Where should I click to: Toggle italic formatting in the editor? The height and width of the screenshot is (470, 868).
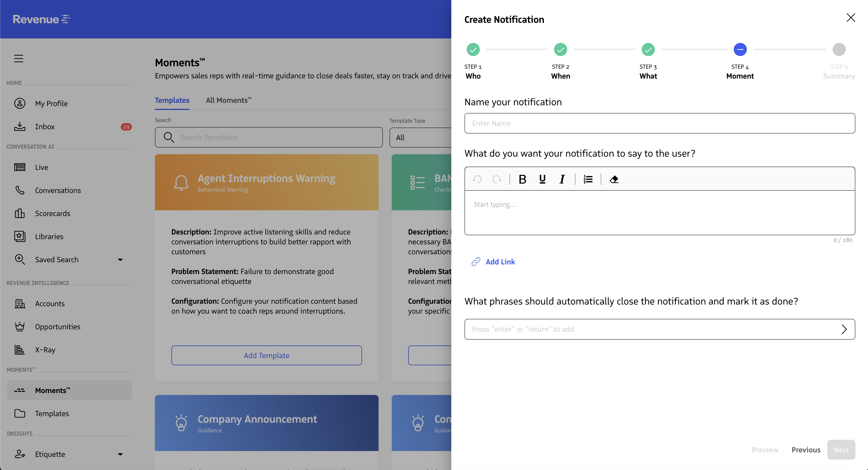coord(562,179)
